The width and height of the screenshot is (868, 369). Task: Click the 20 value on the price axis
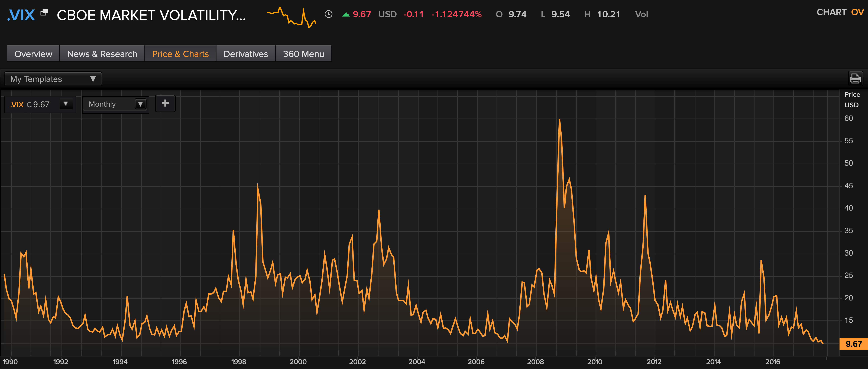(x=848, y=298)
